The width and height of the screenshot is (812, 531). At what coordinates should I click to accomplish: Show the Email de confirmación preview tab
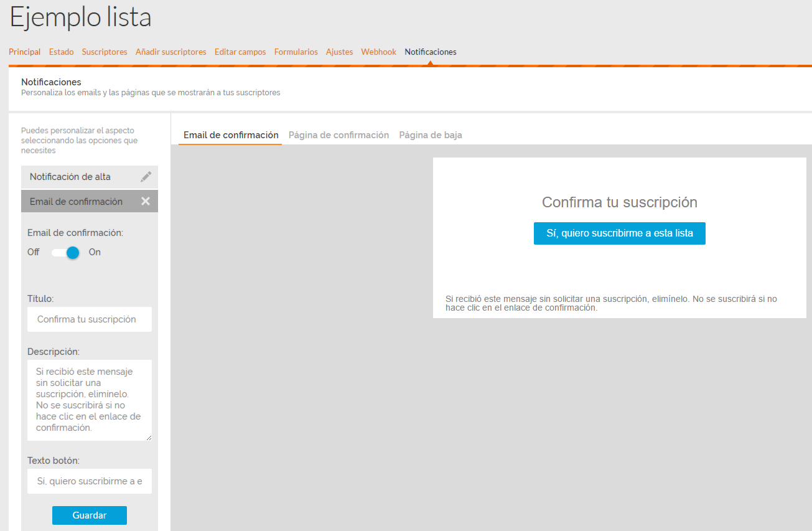[231, 135]
